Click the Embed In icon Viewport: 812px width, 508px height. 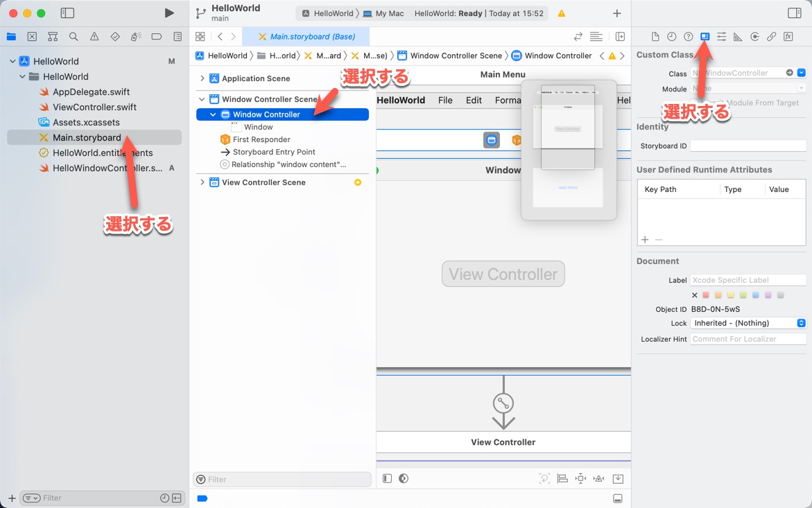click(618, 478)
